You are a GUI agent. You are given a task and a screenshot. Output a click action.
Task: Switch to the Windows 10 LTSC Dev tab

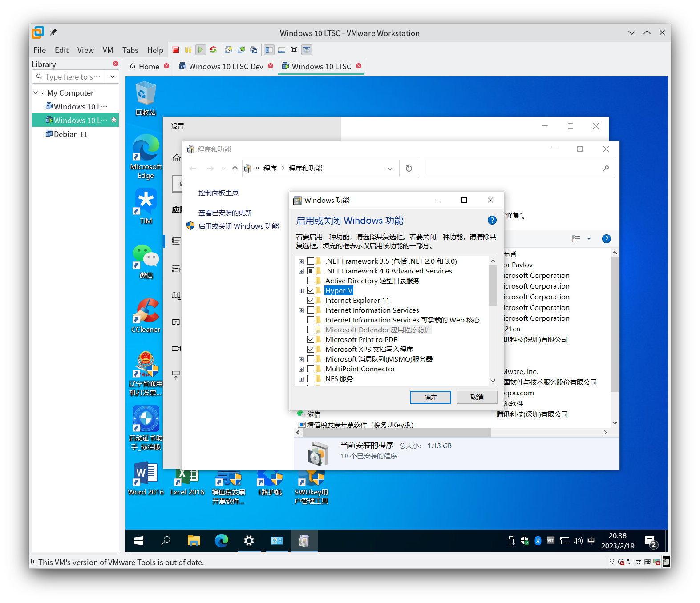pos(226,66)
